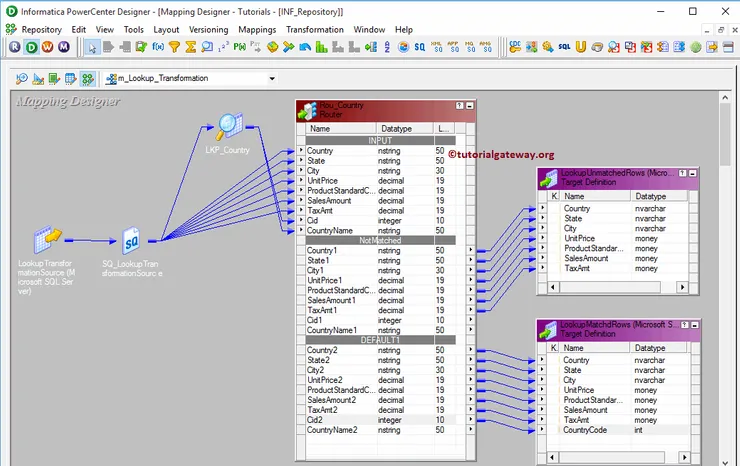Image resolution: width=740 pixels, height=466 pixels.
Task: Open the Transformation menu
Action: (x=315, y=30)
